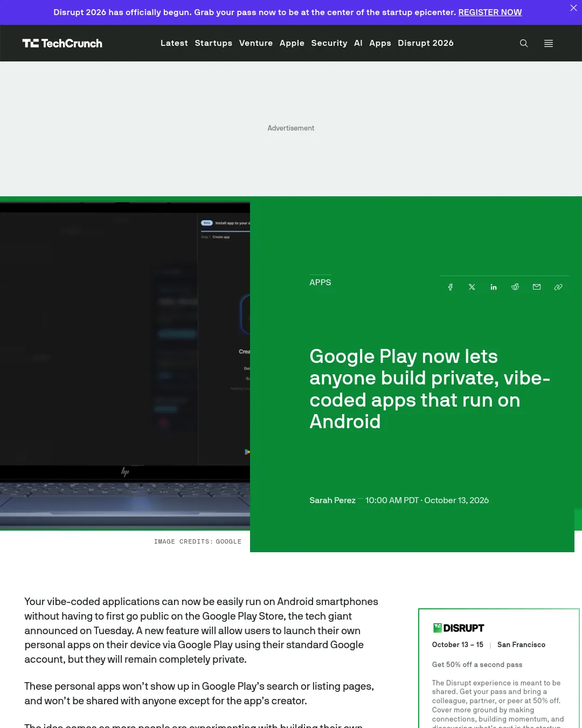582x728 pixels.
Task: Click the TechCrunch logo
Action: (62, 43)
